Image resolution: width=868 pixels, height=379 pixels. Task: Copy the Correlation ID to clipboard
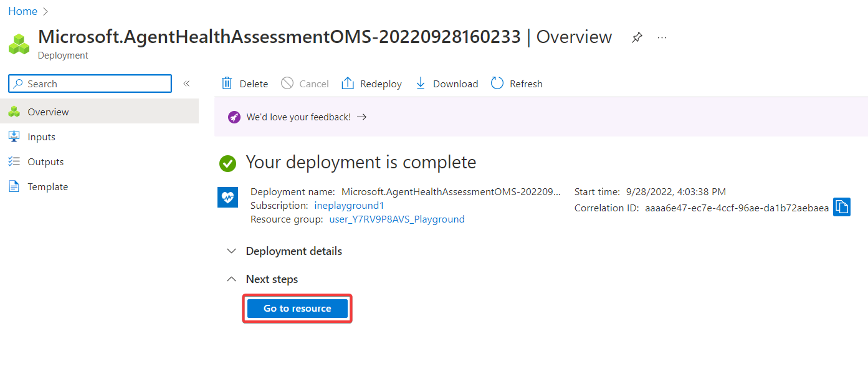(x=841, y=207)
